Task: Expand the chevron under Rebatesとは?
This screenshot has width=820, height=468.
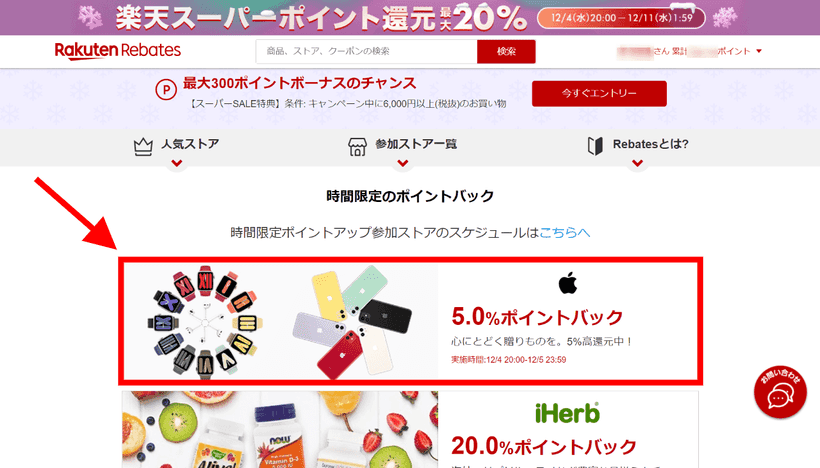Action: (x=637, y=163)
